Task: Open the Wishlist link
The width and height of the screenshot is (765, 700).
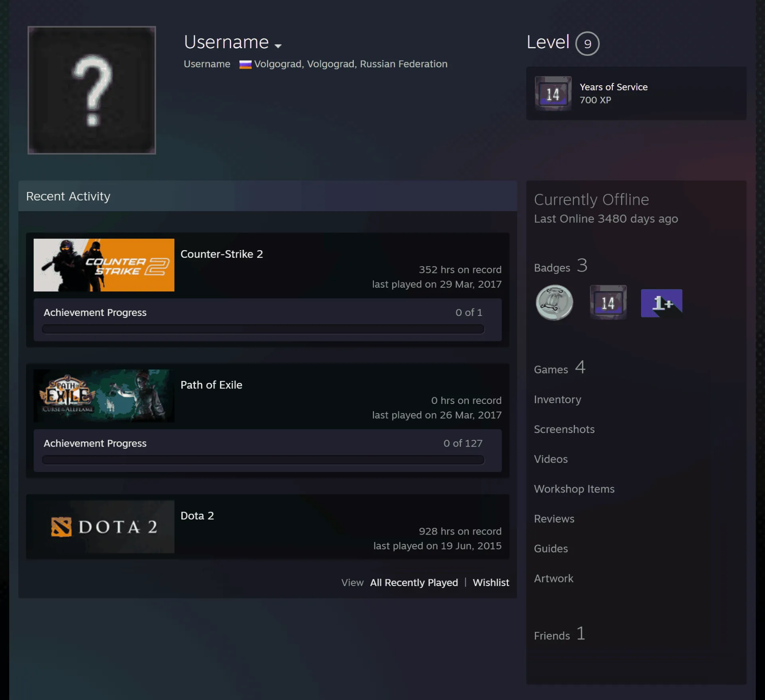Action: (x=491, y=582)
